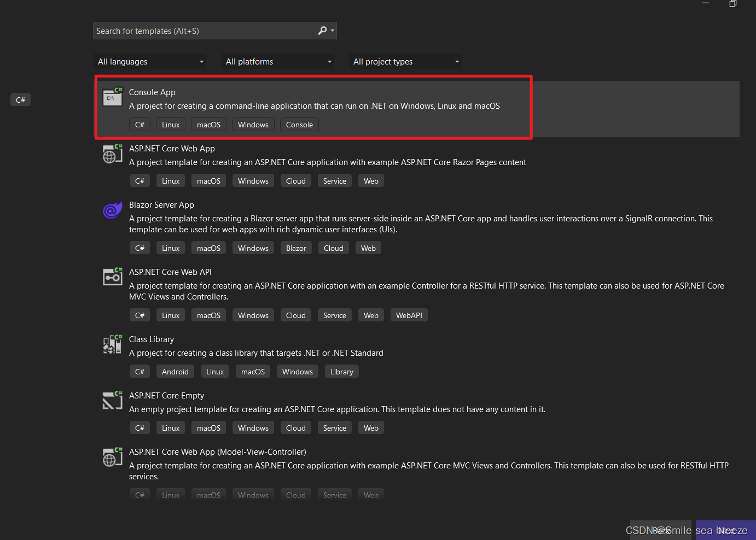
Task: Select the ASP.NET Core Web App title
Action: pyautogui.click(x=172, y=149)
